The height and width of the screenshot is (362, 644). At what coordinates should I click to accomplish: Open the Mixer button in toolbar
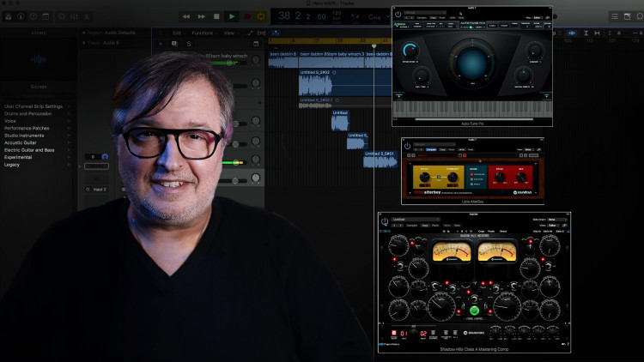click(x=75, y=16)
